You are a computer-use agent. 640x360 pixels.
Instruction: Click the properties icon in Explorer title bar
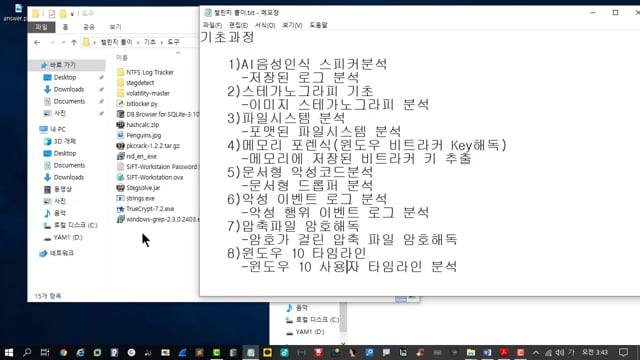[x=51, y=14]
